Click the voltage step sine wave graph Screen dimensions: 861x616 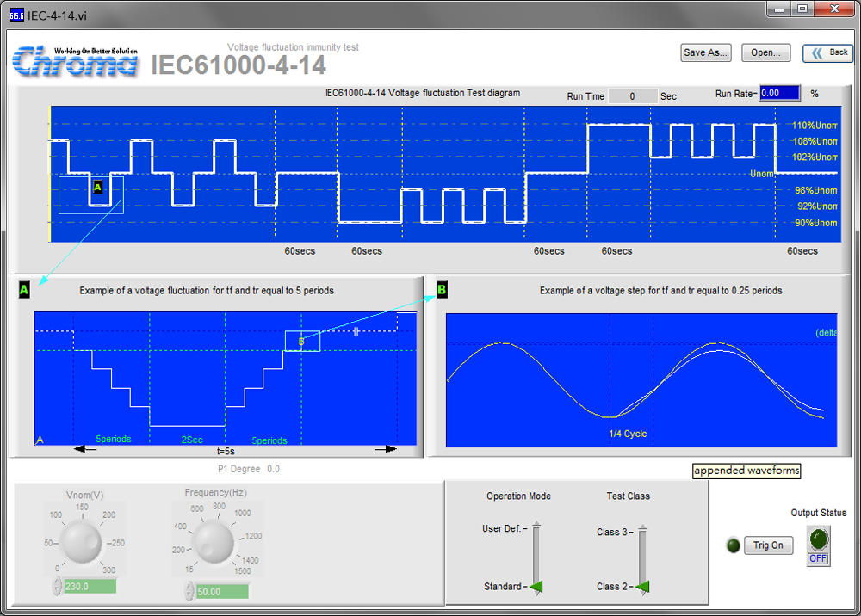tap(641, 380)
